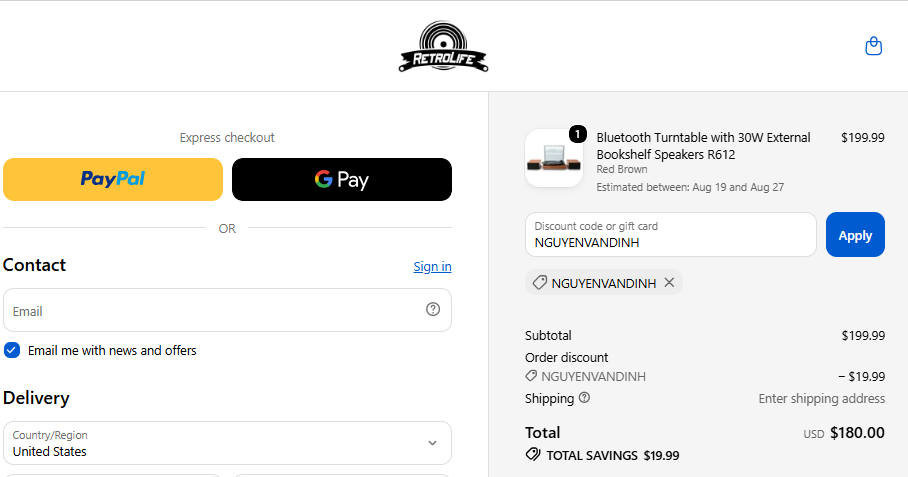Screen dimensions: 908x477
Task: Click the RetroLife logo
Action: (x=444, y=46)
